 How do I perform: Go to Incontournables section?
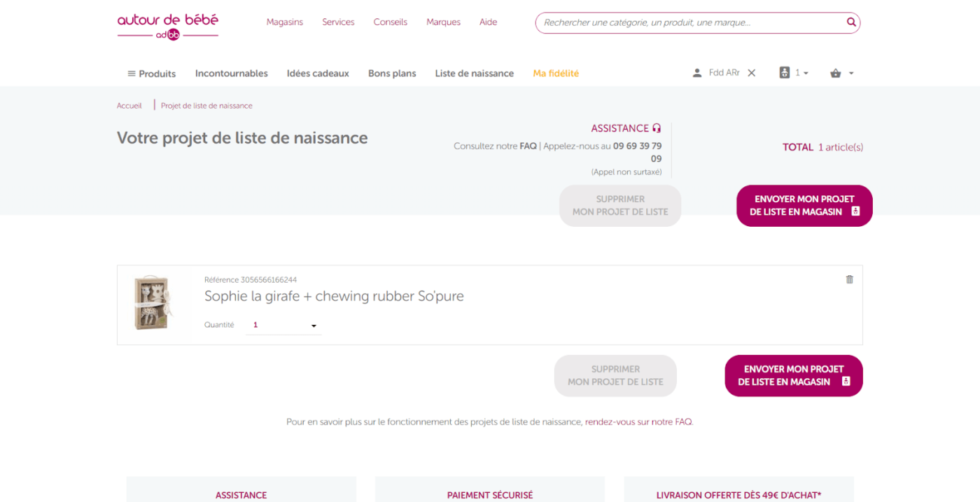(x=232, y=74)
